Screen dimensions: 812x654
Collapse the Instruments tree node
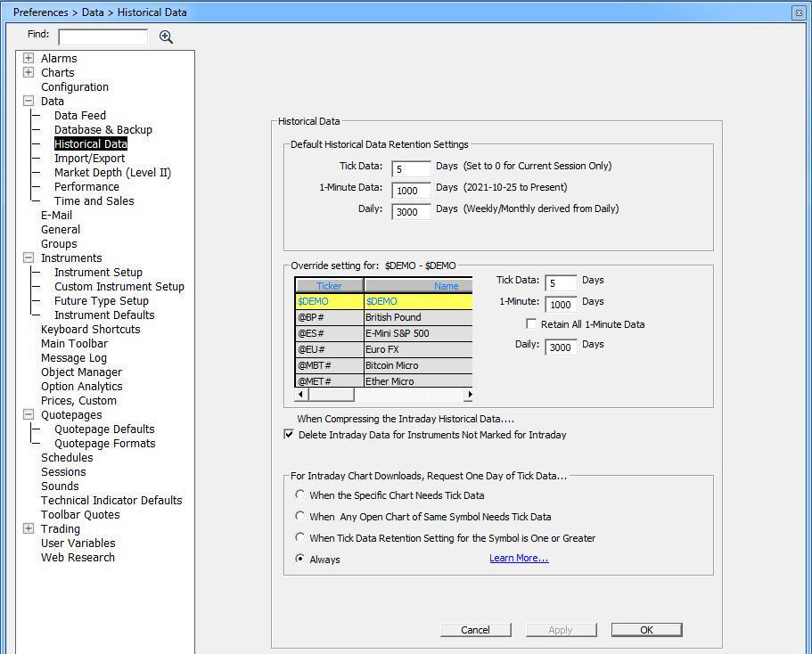[x=29, y=258]
